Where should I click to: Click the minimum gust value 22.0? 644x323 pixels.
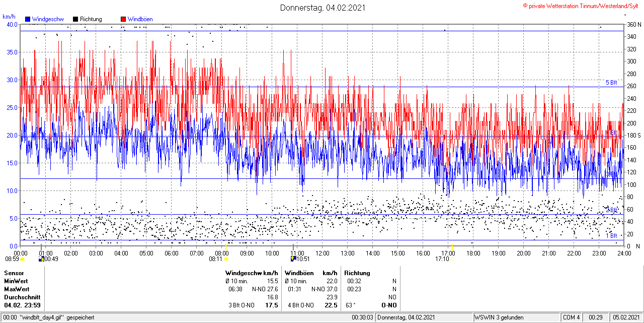(x=332, y=281)
